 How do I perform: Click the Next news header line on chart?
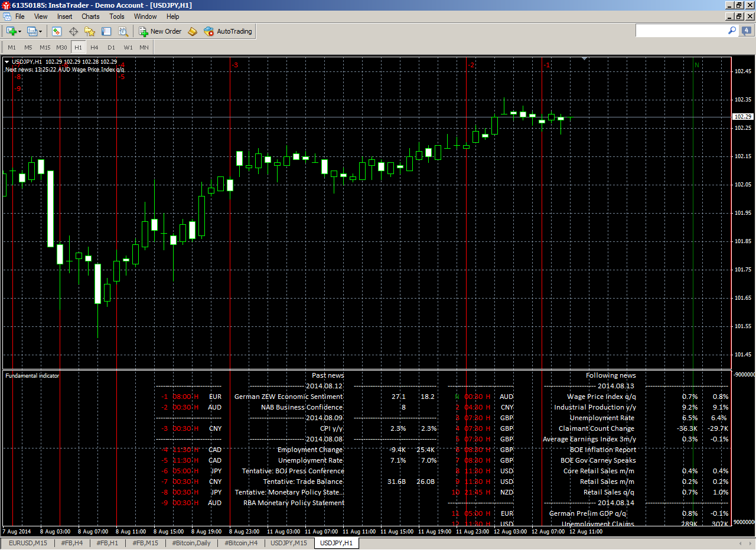tap(65, 70)
